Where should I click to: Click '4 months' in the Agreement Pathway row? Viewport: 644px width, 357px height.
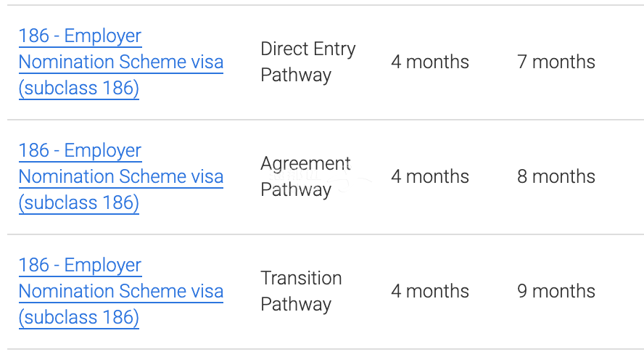pos(430,176)
